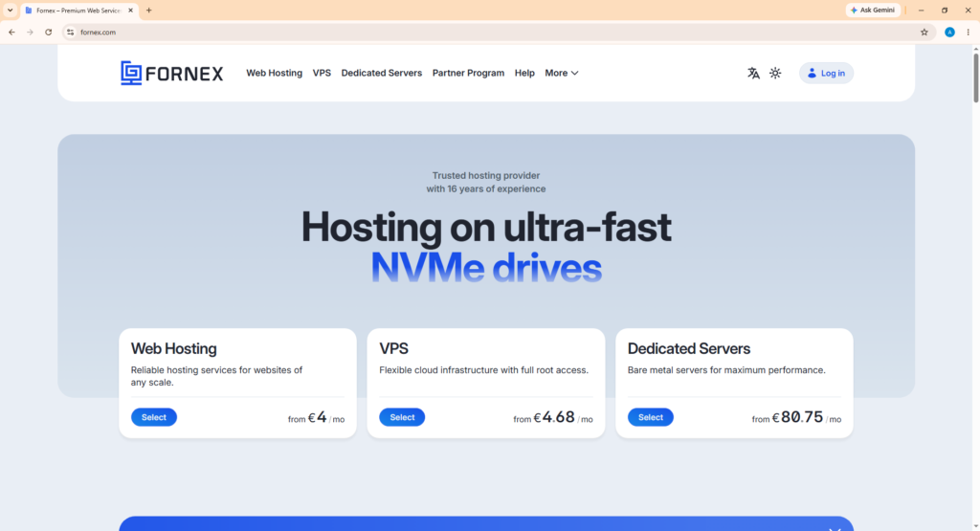980x531 pixels.
Task: Open the Web Hosting nav item
Action: pos(274,73)
